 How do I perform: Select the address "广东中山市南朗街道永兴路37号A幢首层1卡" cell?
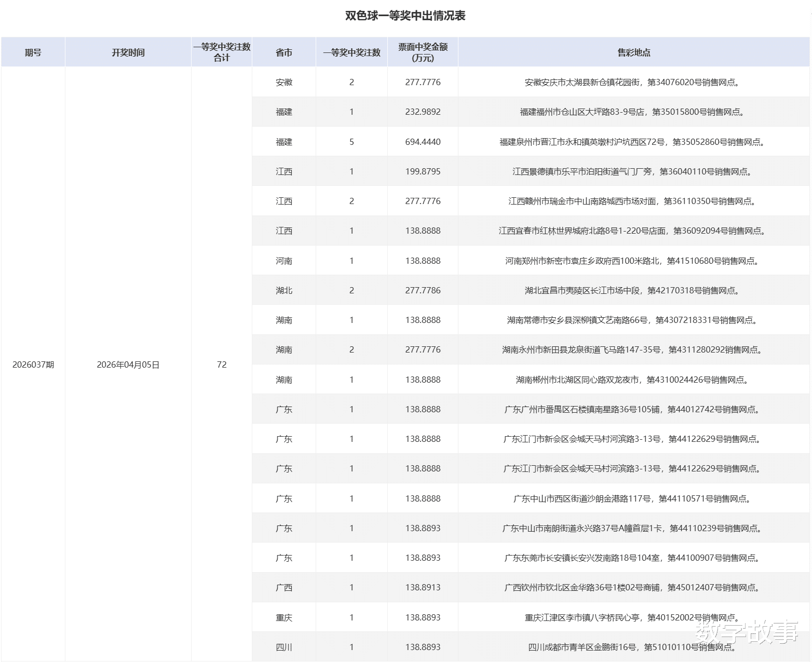634,528
